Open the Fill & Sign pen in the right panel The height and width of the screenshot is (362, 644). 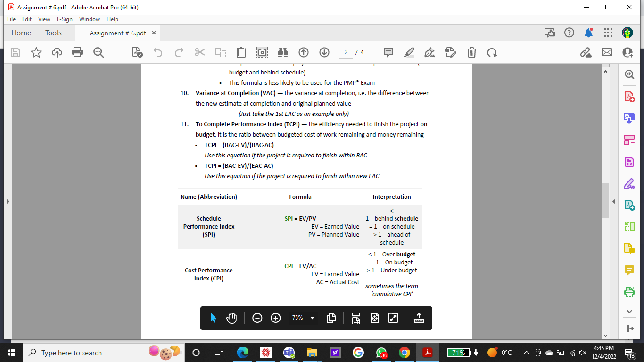[x=629, y=183]
